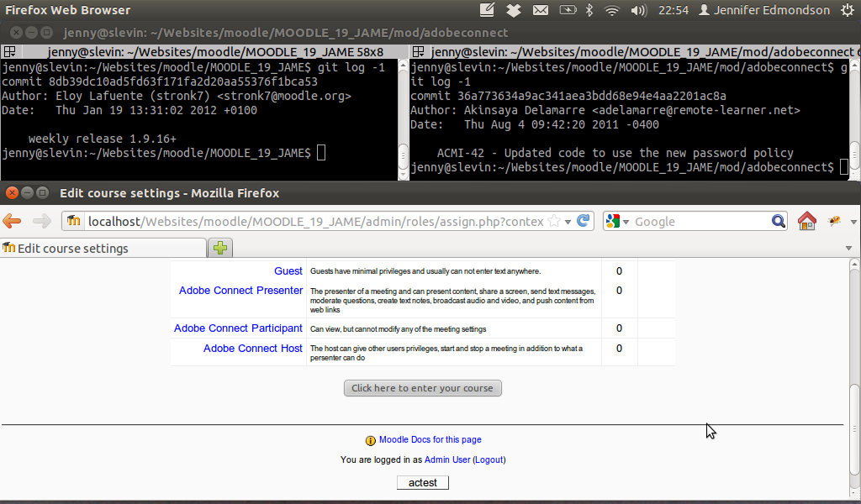This screenshot has height=504, width=861.
Task: Open left terminal pane split icon
Action: click(9, 51)
